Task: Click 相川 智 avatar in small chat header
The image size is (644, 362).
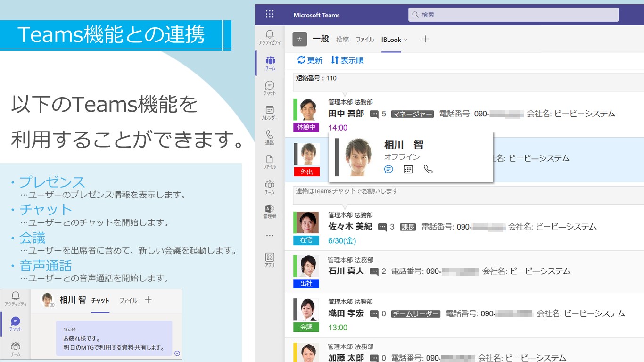Action: tap(48, 300)
